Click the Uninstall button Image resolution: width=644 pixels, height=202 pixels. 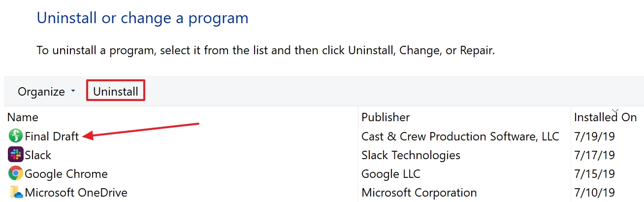click(x=116, y=91)
